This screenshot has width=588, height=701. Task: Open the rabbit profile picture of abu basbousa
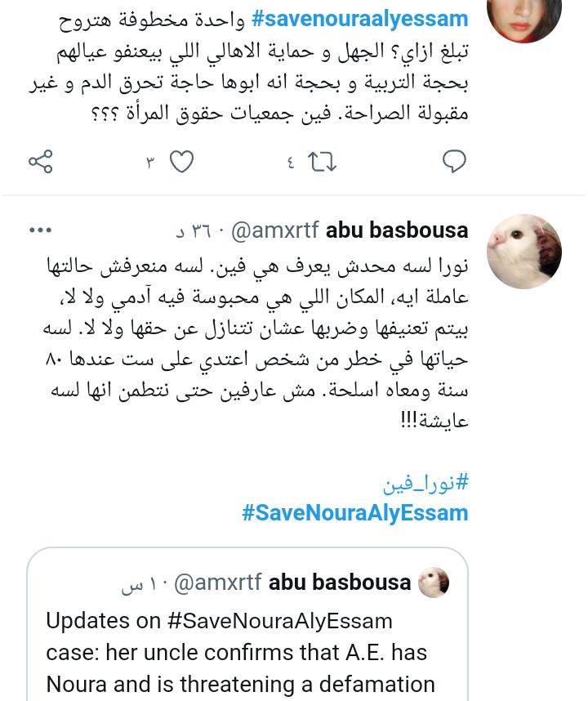point(524,252)
